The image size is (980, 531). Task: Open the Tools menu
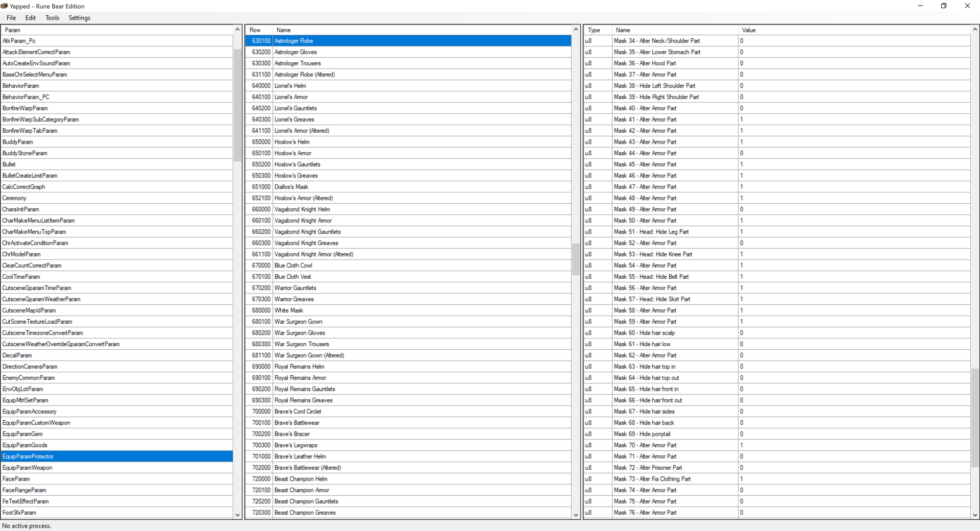[x=52, y=18]
